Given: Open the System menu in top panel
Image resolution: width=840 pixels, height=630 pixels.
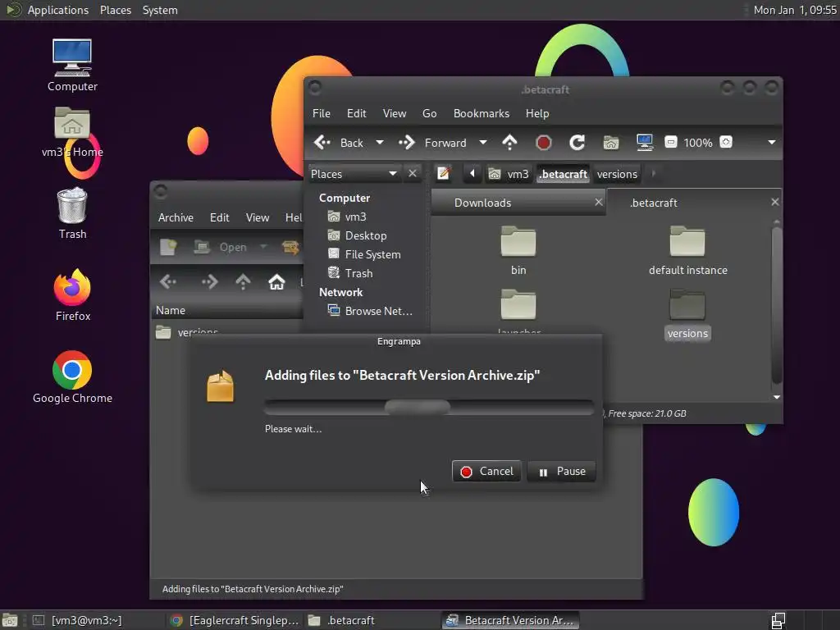Looking at the screenshot, I should (x=160, y=10).
